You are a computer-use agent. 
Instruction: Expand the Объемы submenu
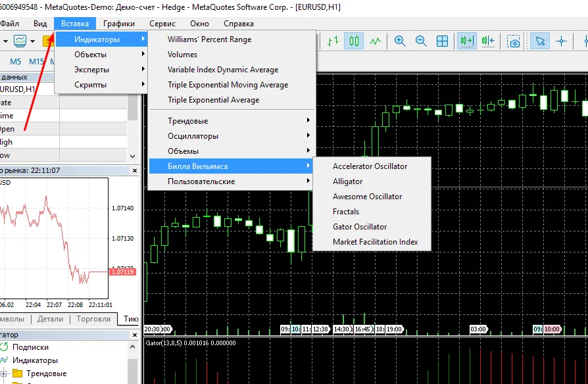(x=232, y=151)
